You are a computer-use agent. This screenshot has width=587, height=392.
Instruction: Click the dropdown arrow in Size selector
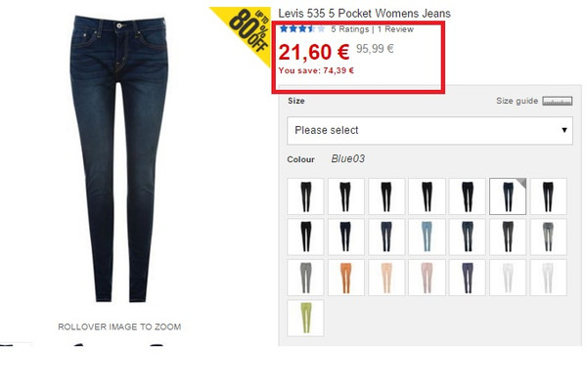point(564,130)
